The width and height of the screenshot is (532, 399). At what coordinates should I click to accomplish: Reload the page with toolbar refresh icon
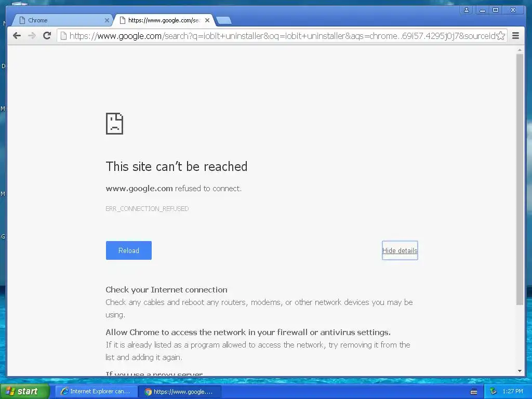click(47, 36)
